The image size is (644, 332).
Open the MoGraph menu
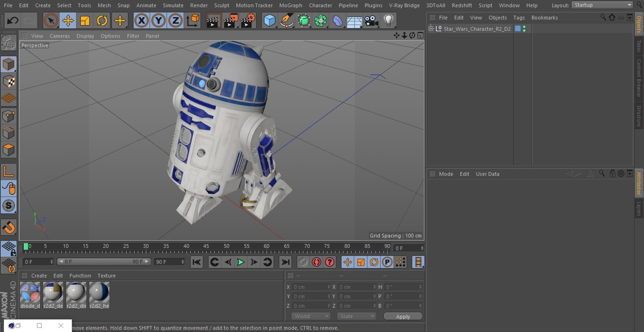pyautogui.click(x=290, y=5)
